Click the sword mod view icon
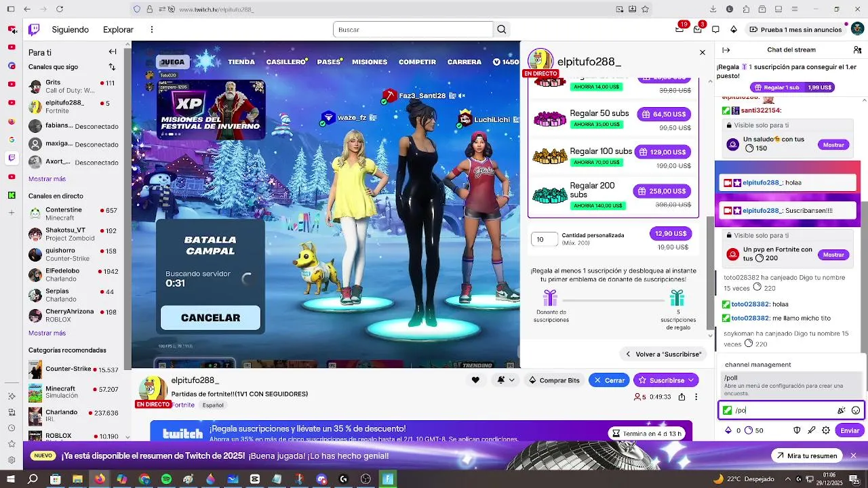The image size is (868, 488). tap(812, 430)
